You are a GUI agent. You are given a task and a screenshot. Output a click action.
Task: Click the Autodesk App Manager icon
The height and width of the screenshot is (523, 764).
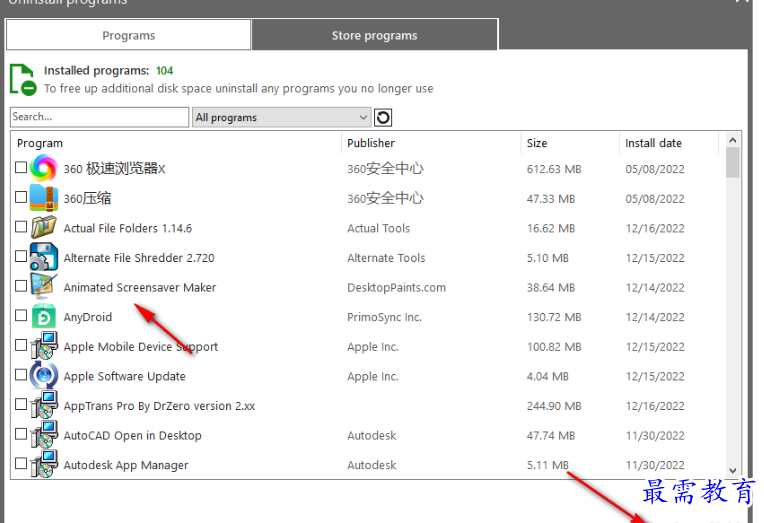pos(43,464)
